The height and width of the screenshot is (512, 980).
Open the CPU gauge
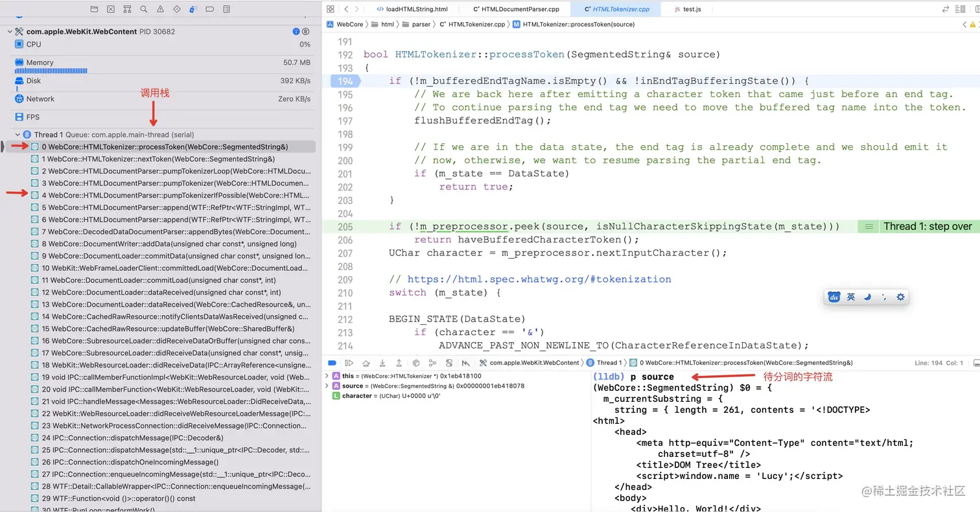162,44
